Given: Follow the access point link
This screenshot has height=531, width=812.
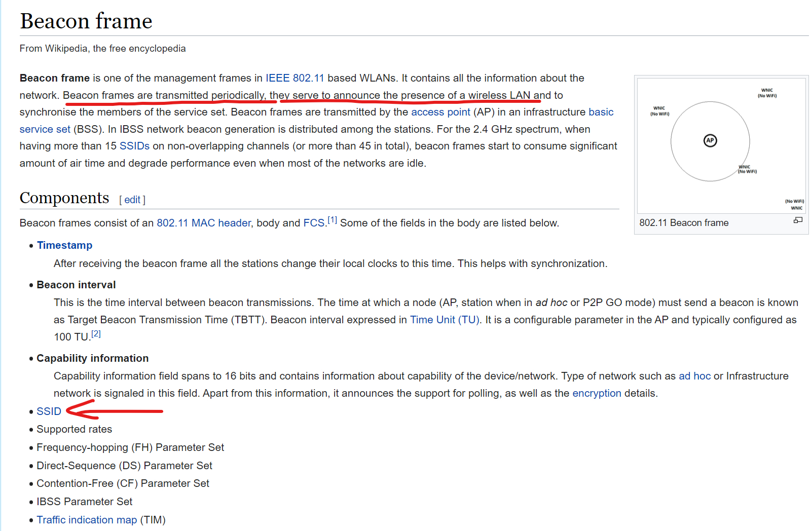Looking at the screenshot, I should tap(440, 112).
